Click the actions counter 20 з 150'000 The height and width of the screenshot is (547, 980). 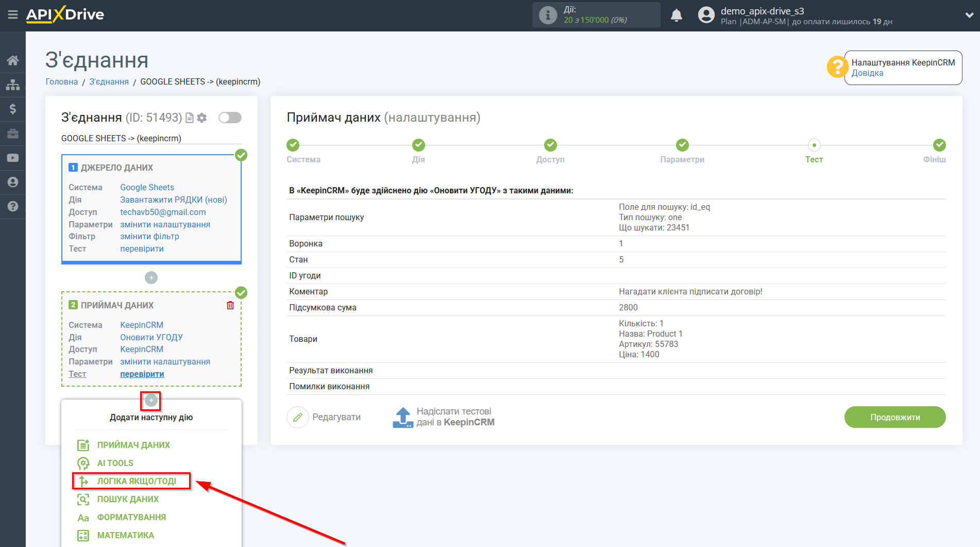click(595, 20)
